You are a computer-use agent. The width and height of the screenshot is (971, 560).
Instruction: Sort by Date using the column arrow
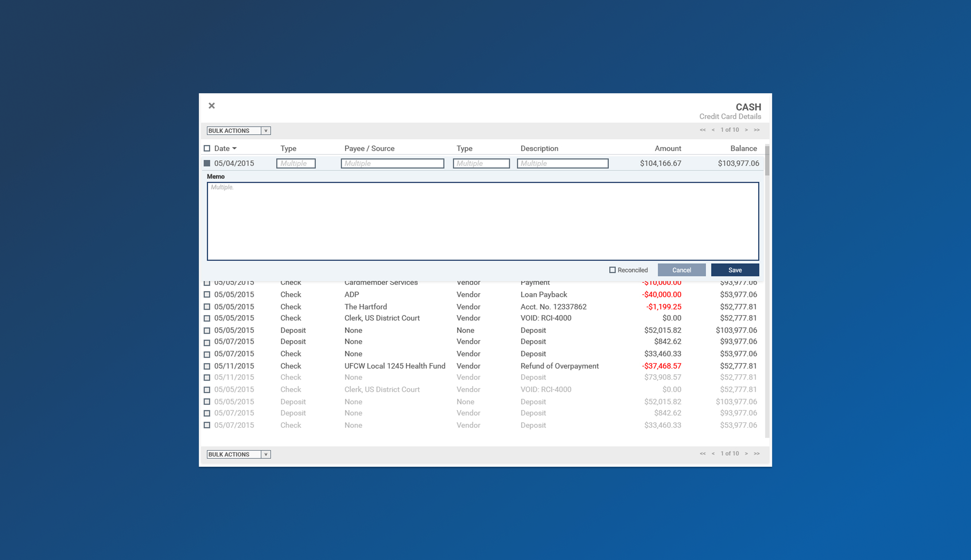pos(234,148)
